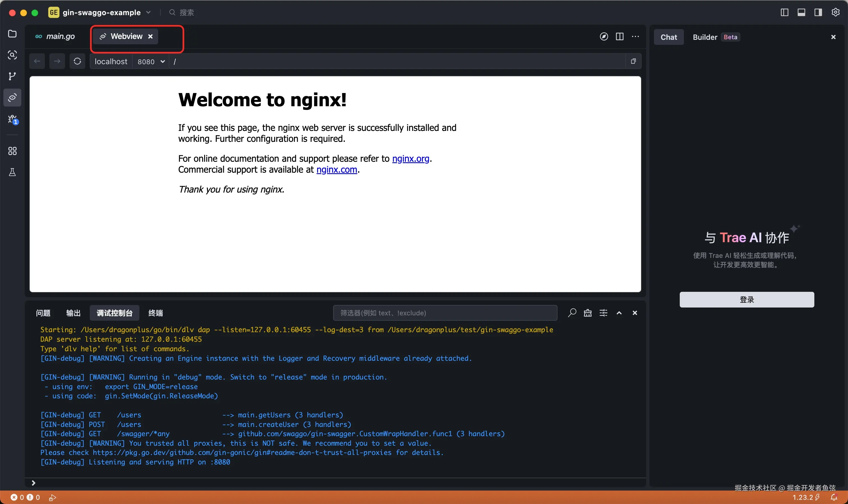This screenshot has width=848, height=504.
Task: Open Run and Debug sidebar icon
Action: click(x=12, y=119)
